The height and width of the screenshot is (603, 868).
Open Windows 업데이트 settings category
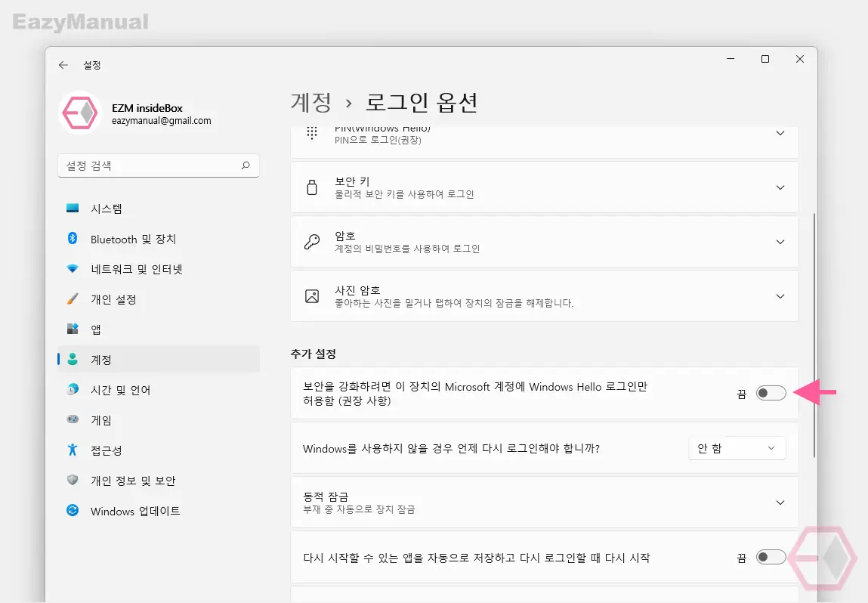[x=159, y=511]
